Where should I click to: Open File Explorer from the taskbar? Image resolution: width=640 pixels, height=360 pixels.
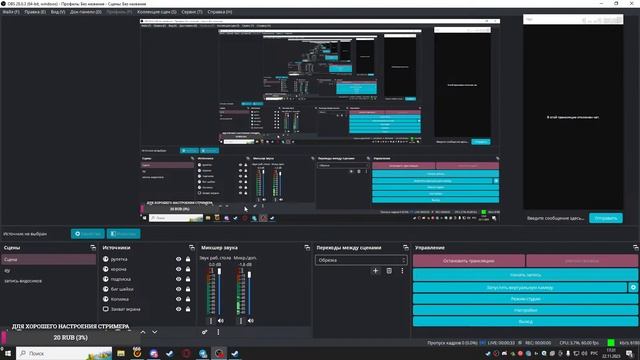tap(121, 353)
